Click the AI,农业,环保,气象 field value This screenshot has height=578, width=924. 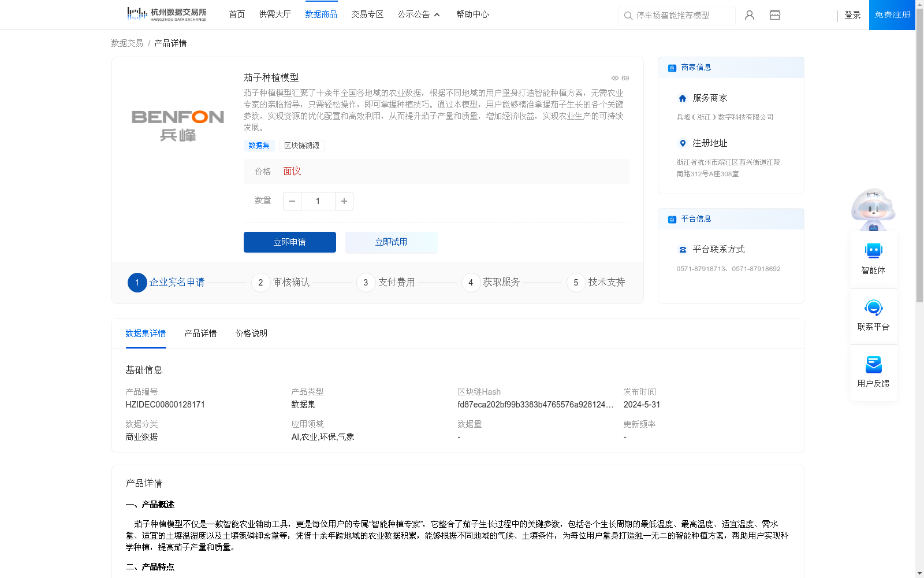click(323, 437)
